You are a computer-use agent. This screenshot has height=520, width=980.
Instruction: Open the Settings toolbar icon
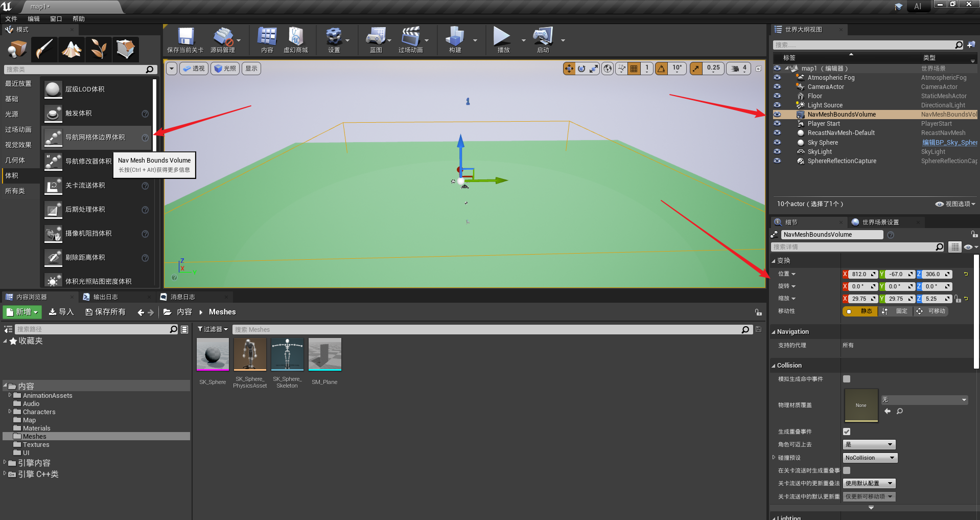(x=334, y=40)
